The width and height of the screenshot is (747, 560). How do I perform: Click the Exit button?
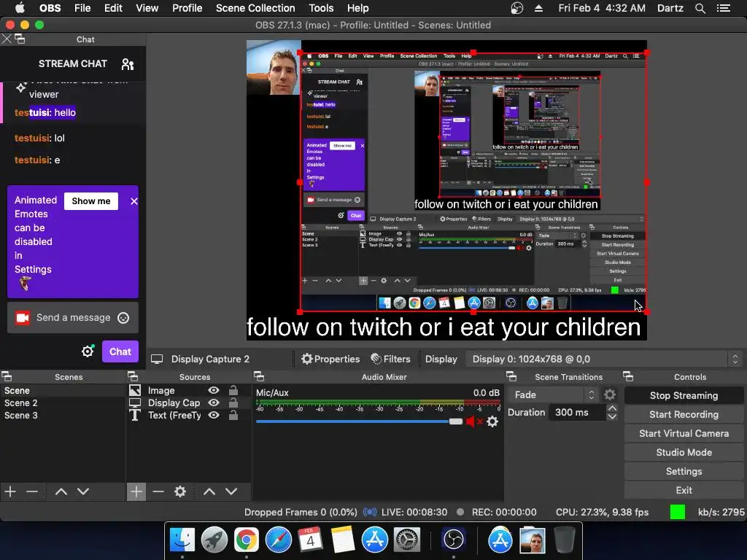[x=684, y=491]
